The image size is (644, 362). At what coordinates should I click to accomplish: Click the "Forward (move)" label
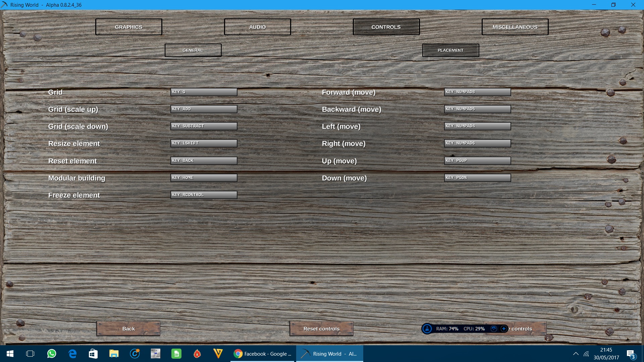(x=349, y=93)
